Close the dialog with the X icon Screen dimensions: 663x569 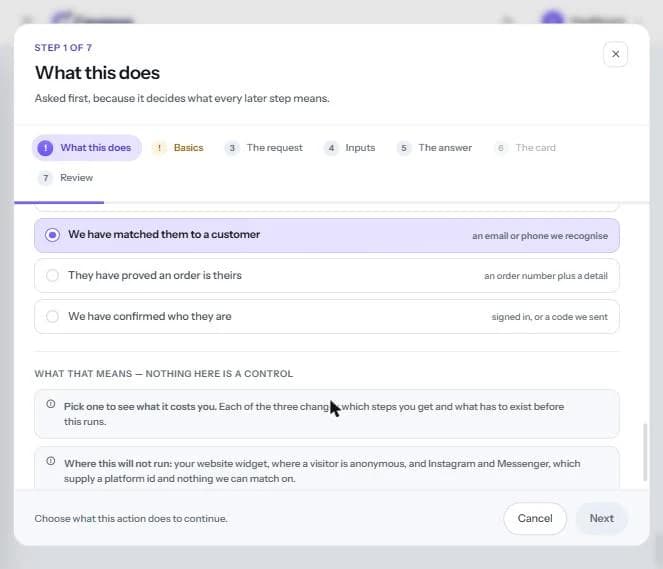(615, 54)
